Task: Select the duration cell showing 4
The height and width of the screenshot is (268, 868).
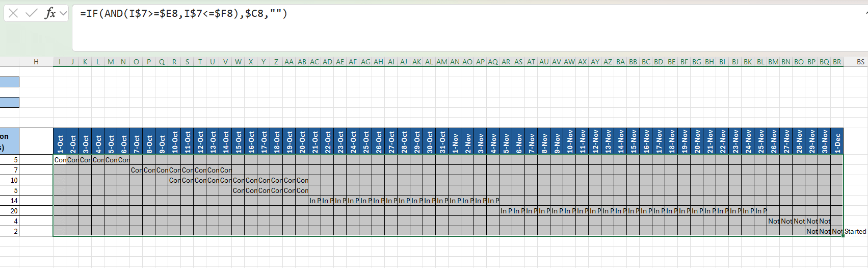Action: 10,221
